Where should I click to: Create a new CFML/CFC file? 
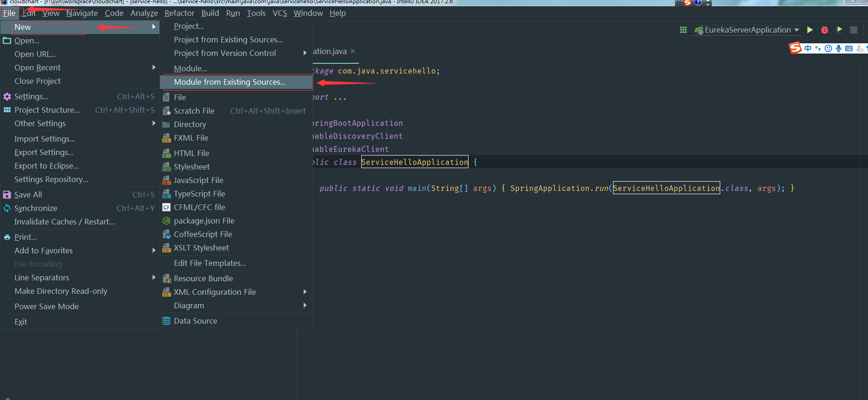coord(236,207)
